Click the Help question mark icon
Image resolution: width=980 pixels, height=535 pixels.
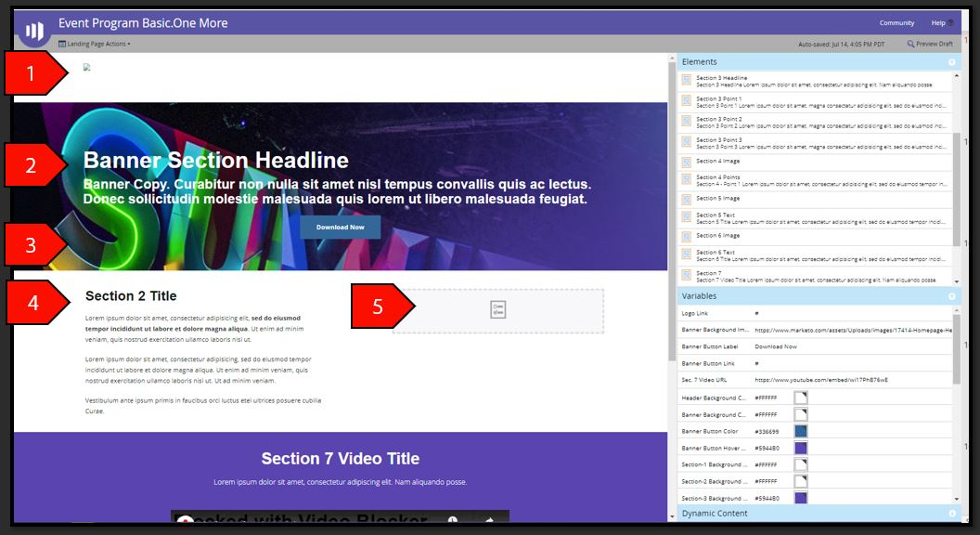[x=950, y=23]
